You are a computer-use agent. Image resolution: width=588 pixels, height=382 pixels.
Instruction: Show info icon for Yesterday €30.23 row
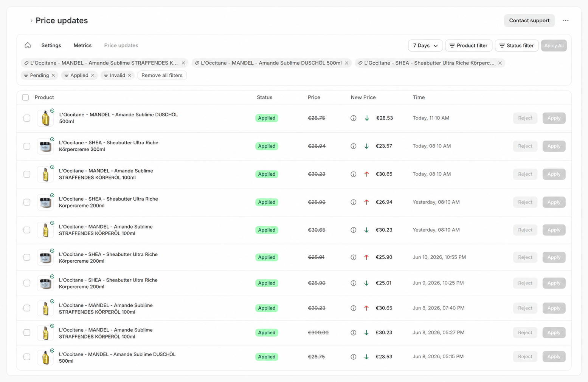[x=354, y=230]
